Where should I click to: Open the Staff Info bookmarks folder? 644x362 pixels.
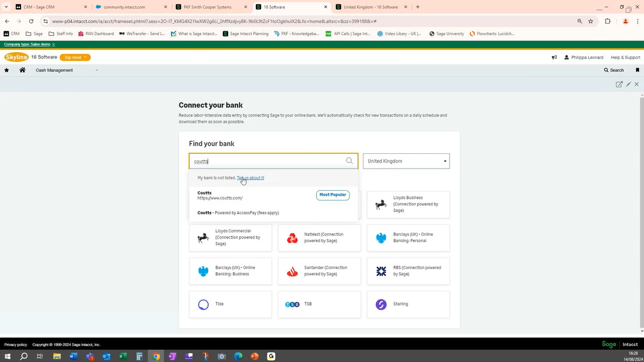click(61, 34)
